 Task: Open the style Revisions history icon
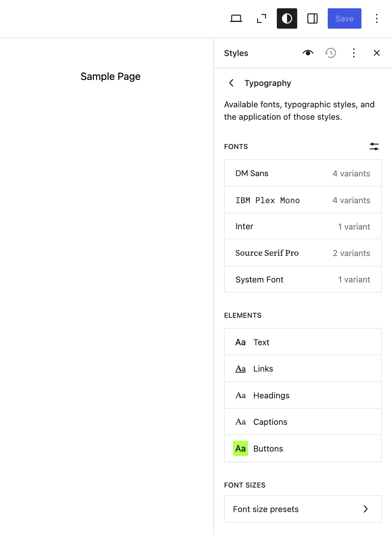[330, 53]
